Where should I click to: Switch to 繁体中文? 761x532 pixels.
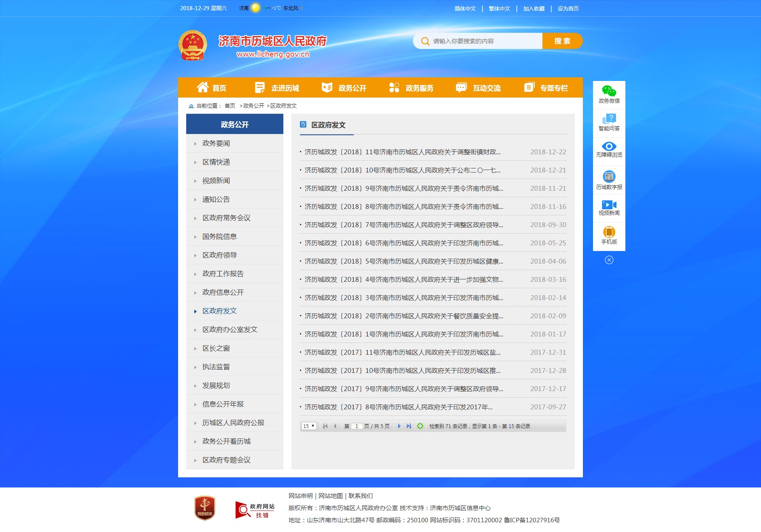500,9
